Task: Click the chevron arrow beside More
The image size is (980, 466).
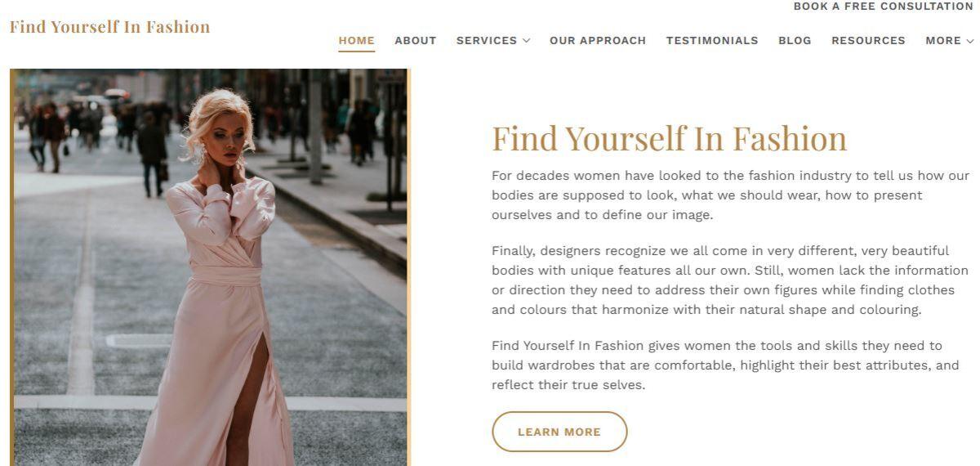Action: click(970, 41)
